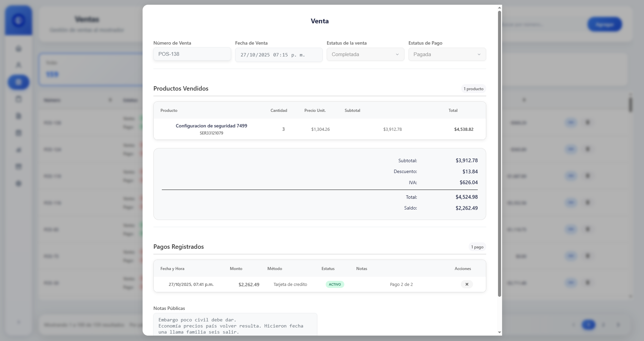Click the Notas Públicas text area
The image size is (644, 341).
235,324
